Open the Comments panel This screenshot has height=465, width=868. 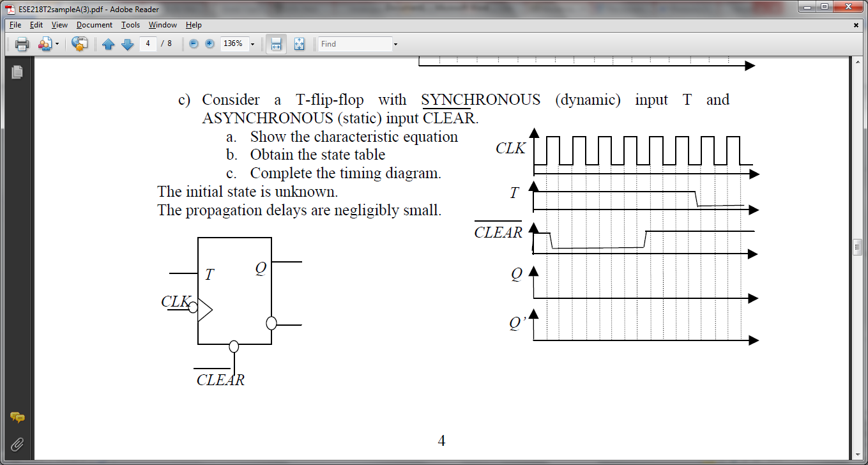[x=17, y=418]
